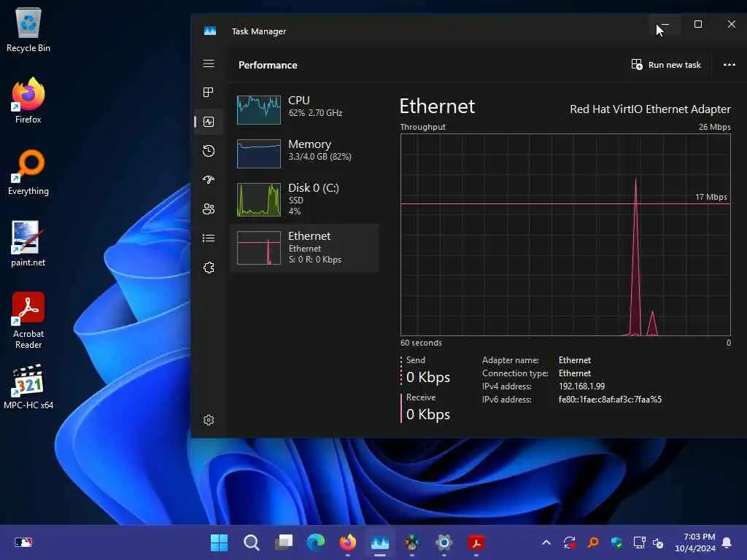Select the CPU performance item

click(x=305, y=109)
